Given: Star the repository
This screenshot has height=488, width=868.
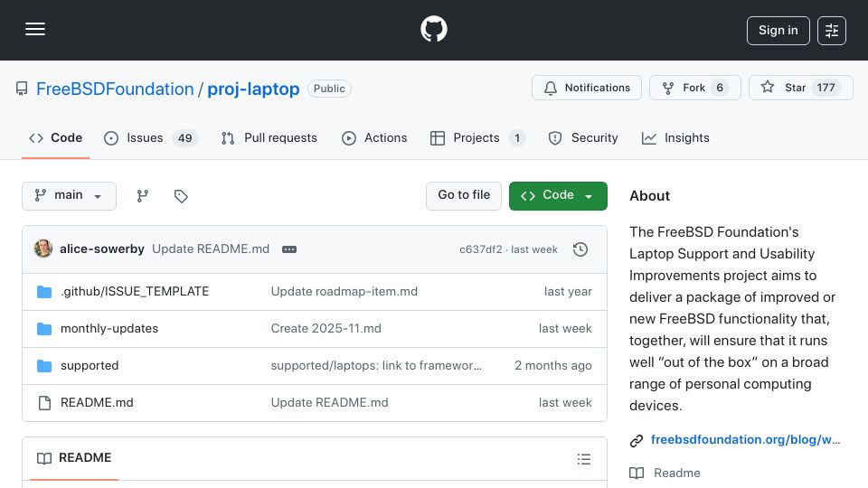Looking at the screenshot, I should pyautogui.click(x=800, y=88).
